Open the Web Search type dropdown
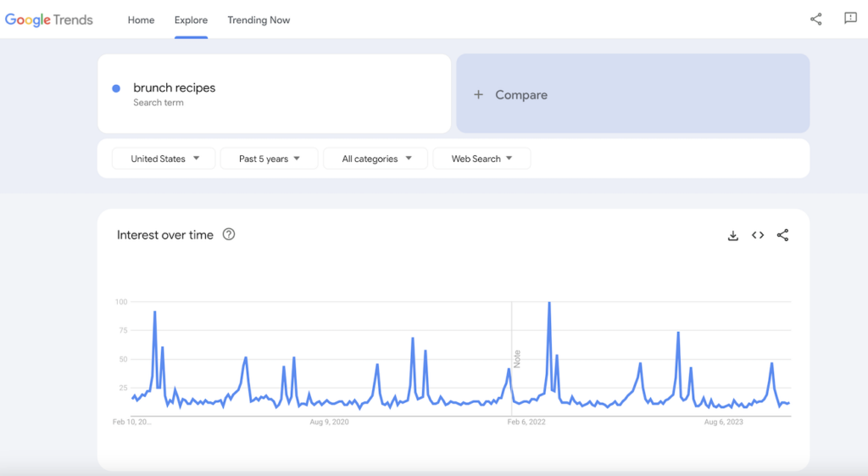Image resolution: width=868 pixels, height=476 pixels. [481, 159]
